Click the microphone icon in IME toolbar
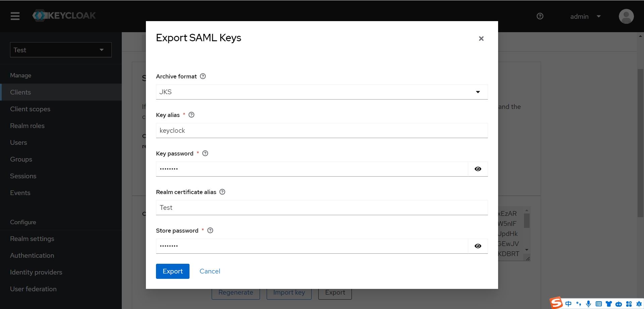This screenshot has height=309, width=644. pyautogui.click(x=588, y=304)
